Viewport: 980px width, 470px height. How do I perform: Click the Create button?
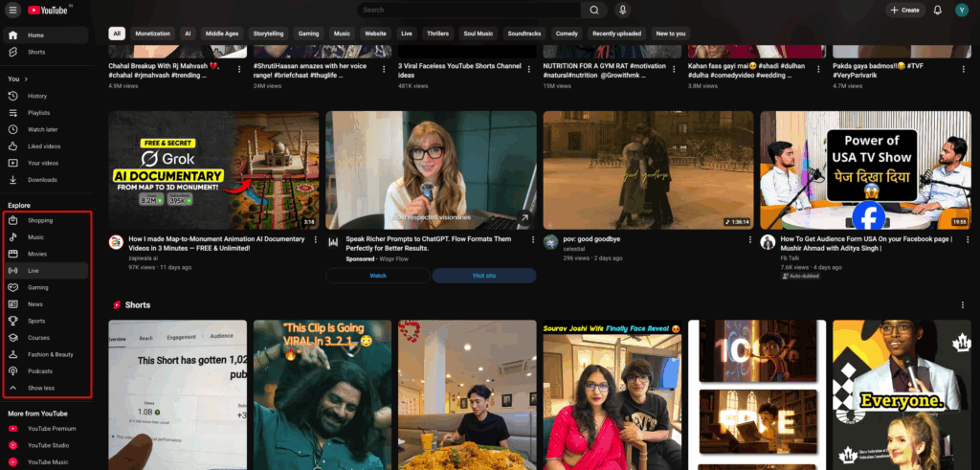tap(905, 10)
